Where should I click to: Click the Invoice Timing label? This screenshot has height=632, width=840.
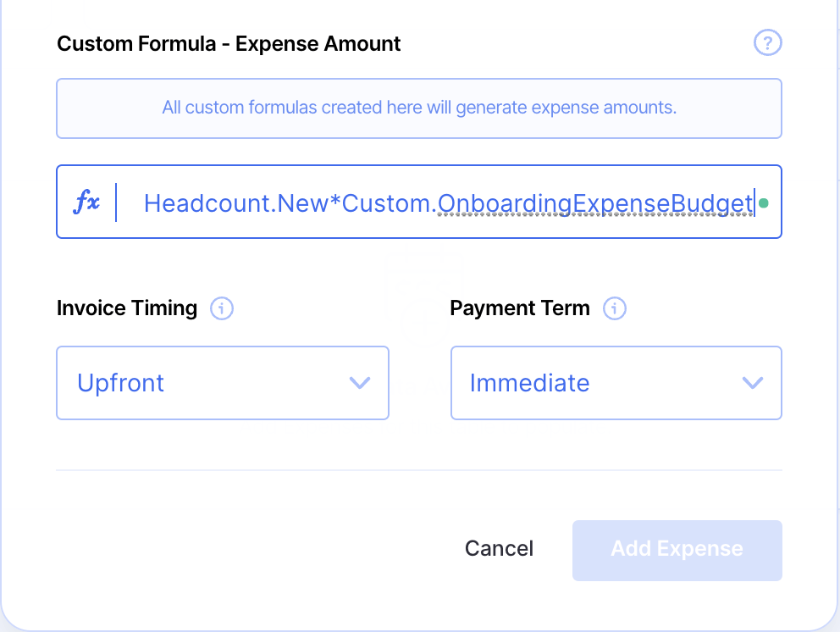(127, 308)
